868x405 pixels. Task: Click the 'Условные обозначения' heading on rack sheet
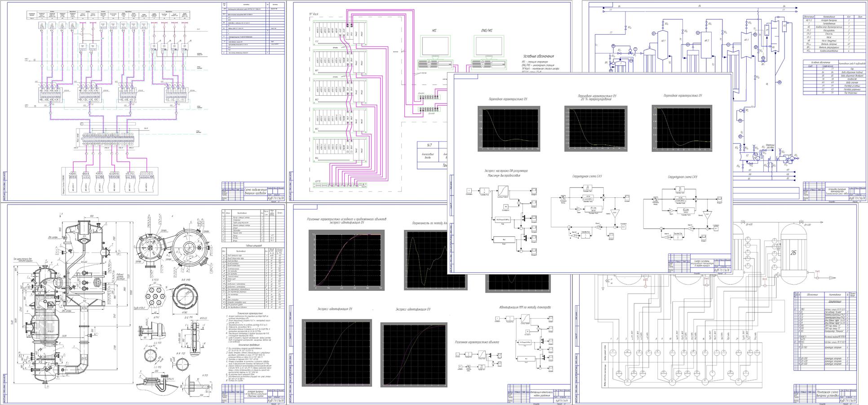pyautogui.click(x=538, y=55)
